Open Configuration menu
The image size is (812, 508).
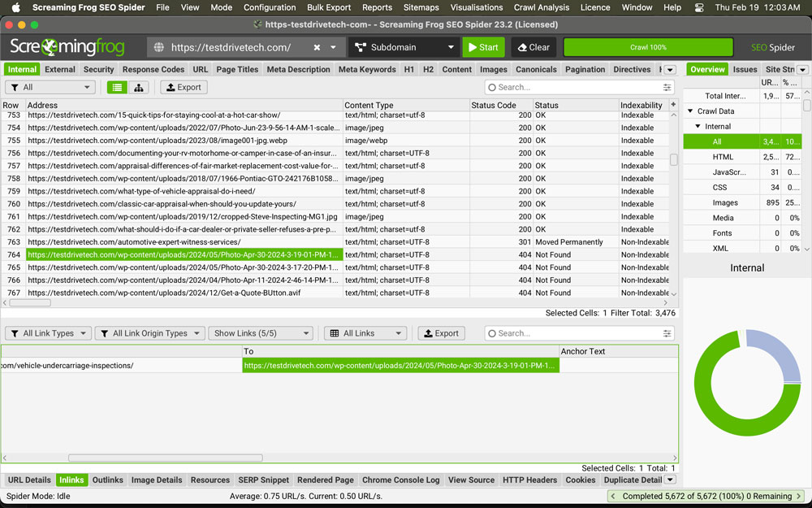(x=270, y=7)
